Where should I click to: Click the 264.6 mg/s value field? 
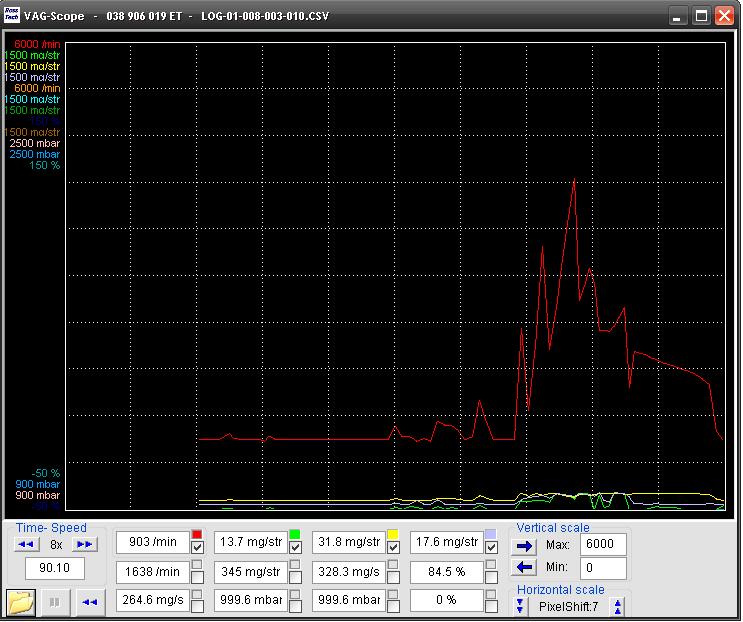153,600
